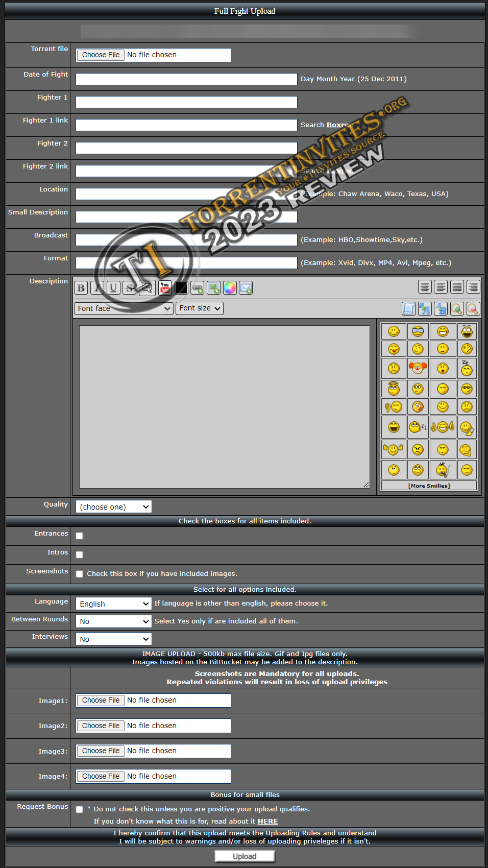Screen dimensions: 488x868
Task: Expand the Font face dropdown
Action: pyautogui.click(x=124, y=308)
